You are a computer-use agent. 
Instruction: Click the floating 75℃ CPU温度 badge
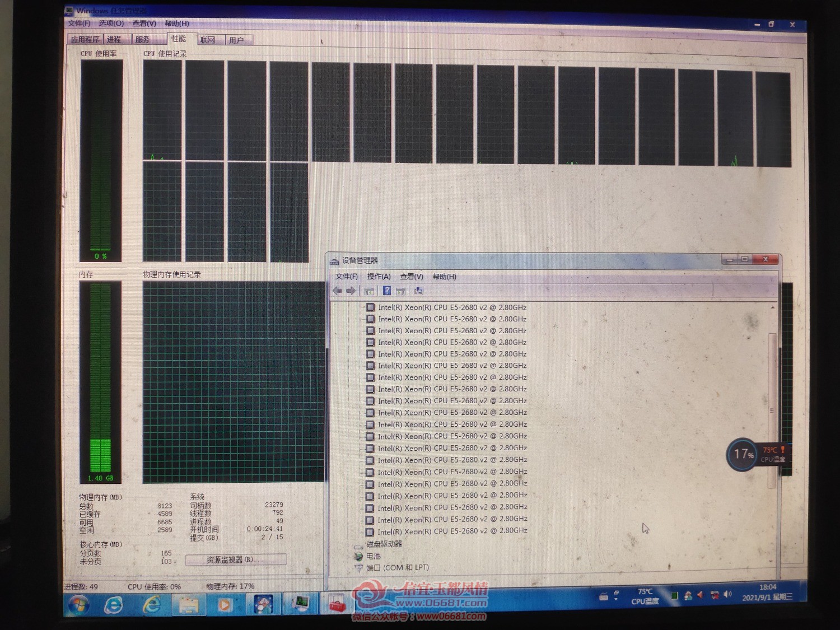pyautogui.click(x=774, y=454)
